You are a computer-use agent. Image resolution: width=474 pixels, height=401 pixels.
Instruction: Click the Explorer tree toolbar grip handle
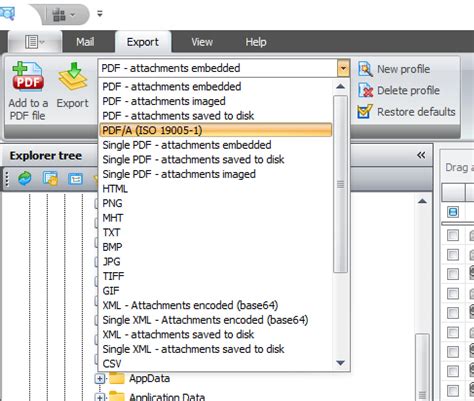(x=7, y=179)
